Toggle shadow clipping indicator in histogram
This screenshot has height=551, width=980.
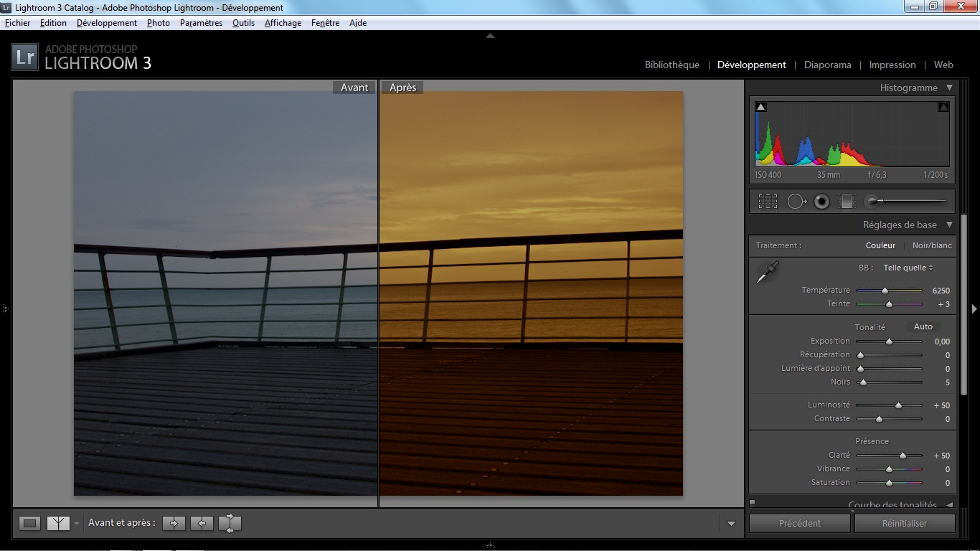pos(761,107)
